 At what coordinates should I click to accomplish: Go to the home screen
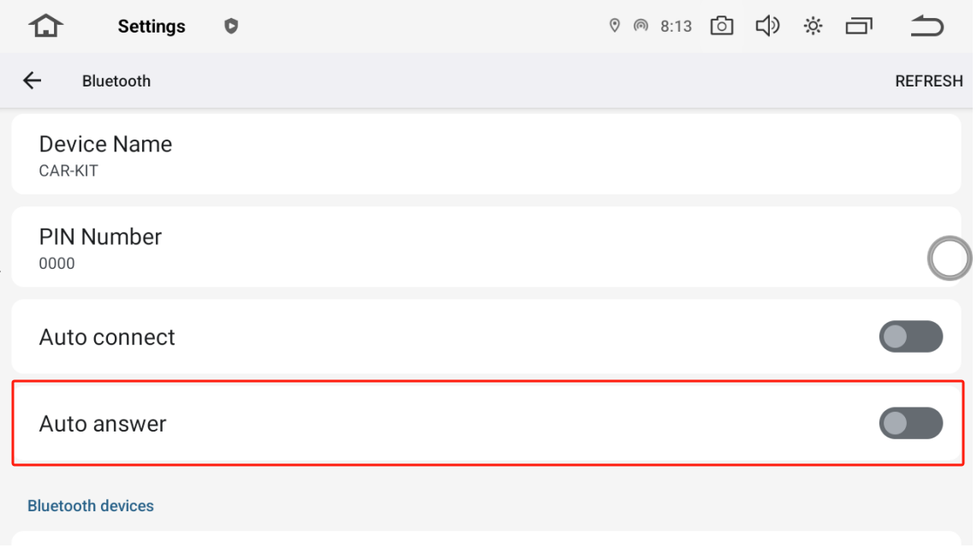[45, 27]
